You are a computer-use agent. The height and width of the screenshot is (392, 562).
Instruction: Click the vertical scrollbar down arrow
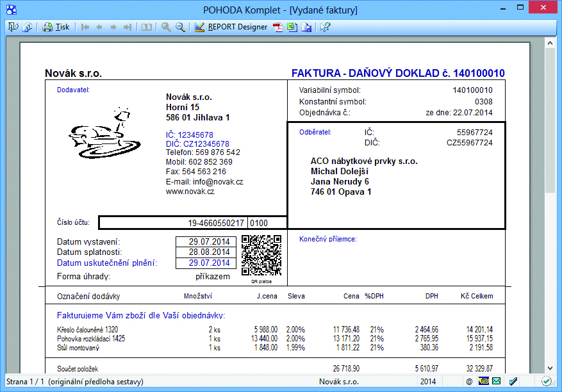550,368
